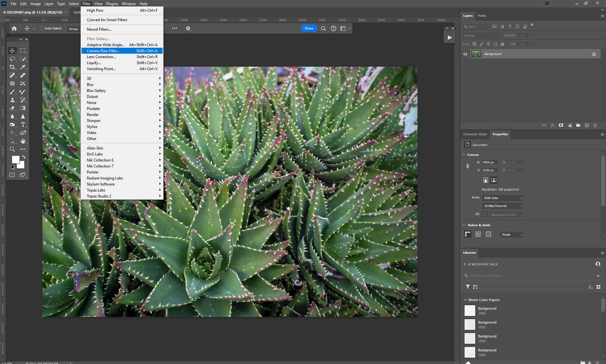
Task: Click the canvas width input field
Action: (490, 162)
